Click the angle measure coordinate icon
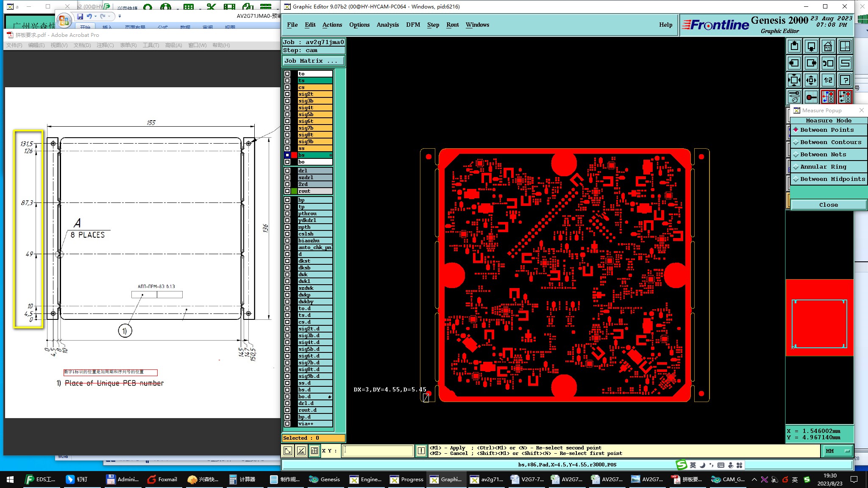This screenshot has height=488, width=868. click(x=301, y=451)
